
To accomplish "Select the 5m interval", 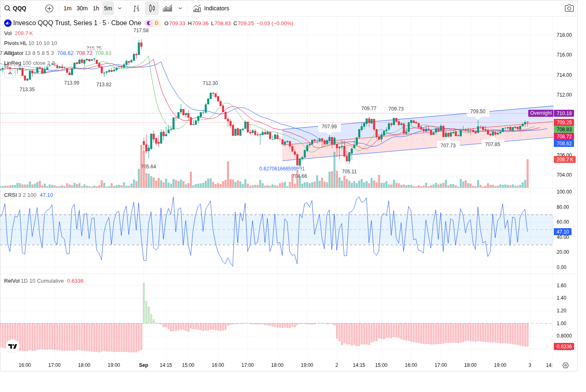I will pyautogui.click(x=108, y=8).
